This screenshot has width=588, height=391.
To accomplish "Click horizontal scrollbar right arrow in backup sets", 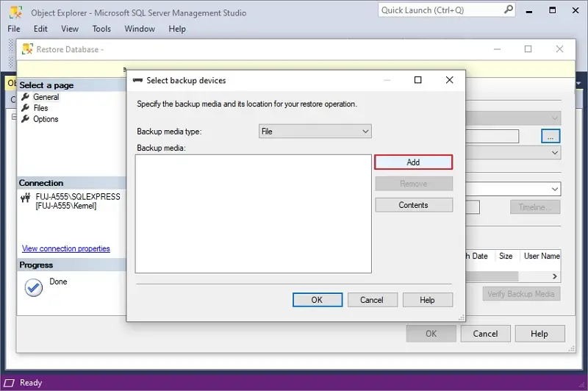I will point(555,276).
